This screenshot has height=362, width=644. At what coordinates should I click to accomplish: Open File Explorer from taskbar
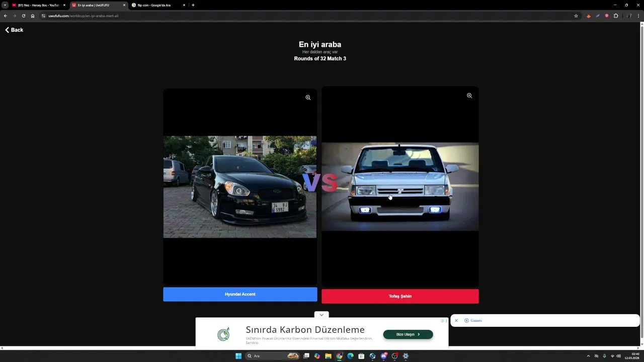point(328,356)
